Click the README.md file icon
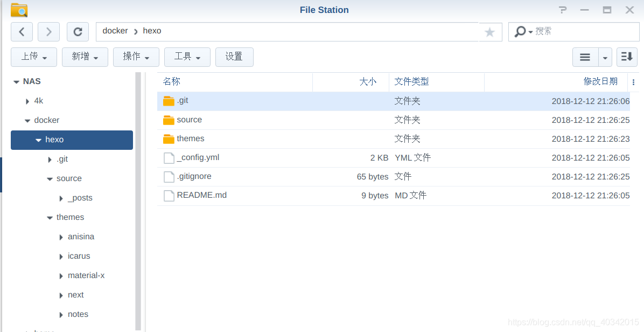Viewport: 644px width, 332px height. coord(169,196)
